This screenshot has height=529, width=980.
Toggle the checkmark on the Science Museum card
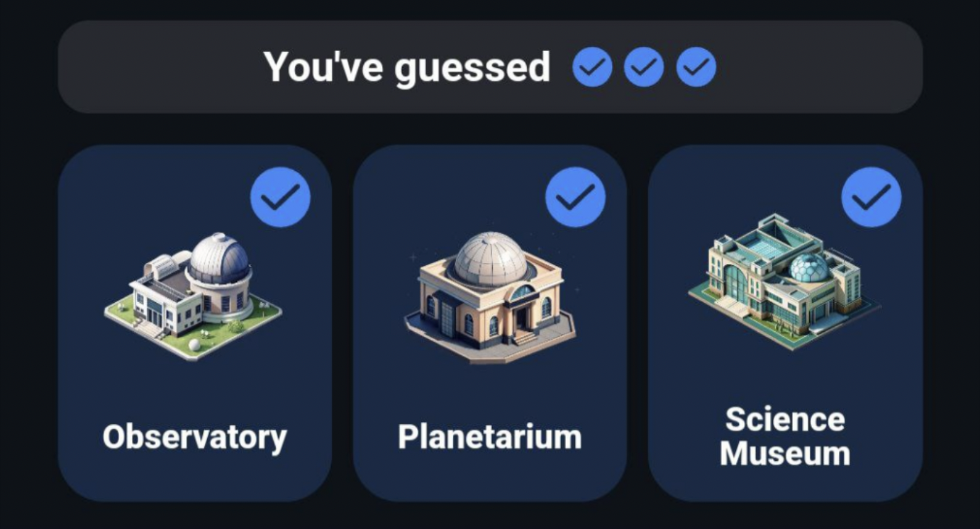[871, 197]
